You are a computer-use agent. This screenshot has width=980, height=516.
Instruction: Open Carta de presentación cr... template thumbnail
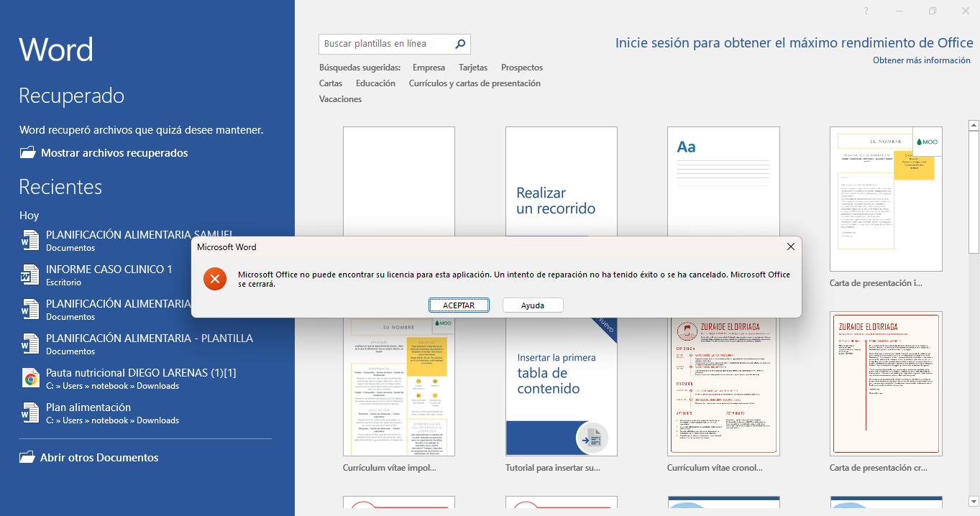886,383
